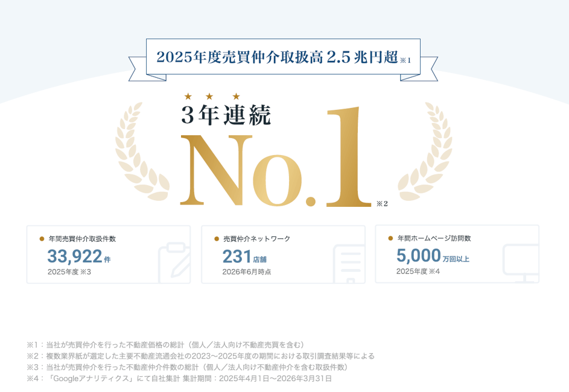Click the ※2 footnote about 複数業界紙

200,356
